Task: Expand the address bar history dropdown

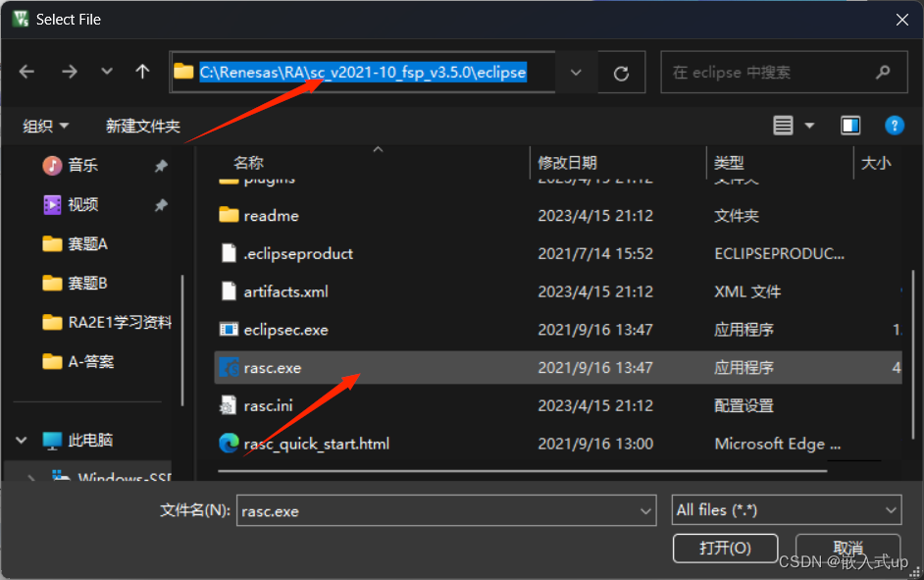Action: [x=576, y=73]
